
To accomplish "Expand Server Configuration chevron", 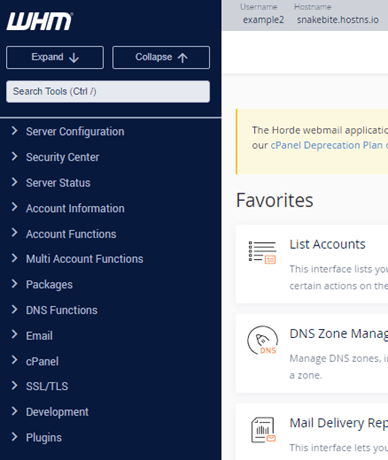I will pyautogui.click(x=14, y=131).
